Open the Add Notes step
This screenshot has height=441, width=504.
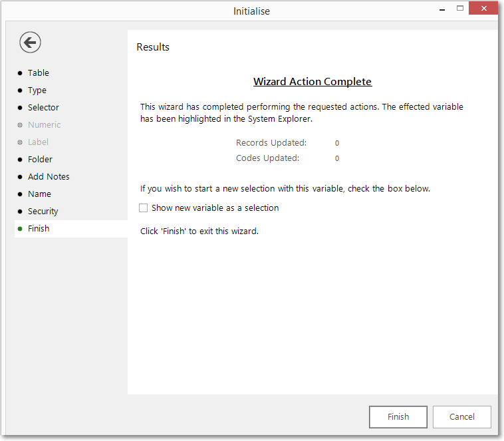coord(49,176)
